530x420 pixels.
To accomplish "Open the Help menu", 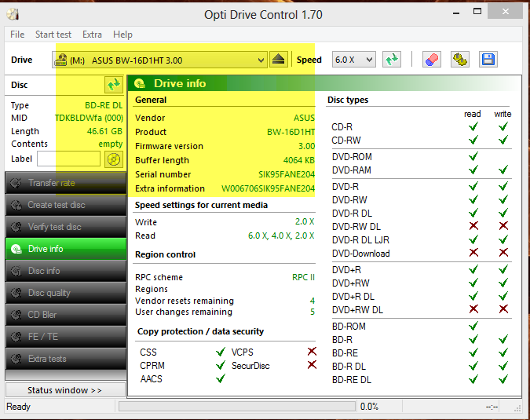I will coord(122,35).
